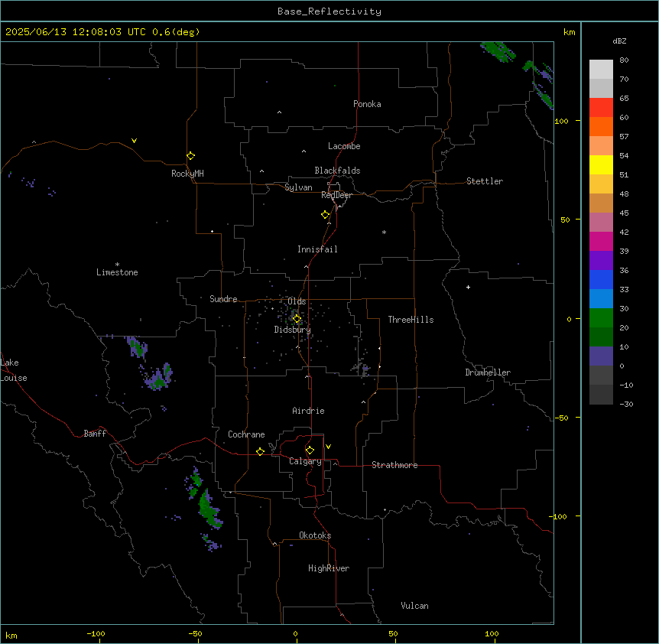659x644 pixels.
Task: Select the Sundre label
Action: point(223,299)
